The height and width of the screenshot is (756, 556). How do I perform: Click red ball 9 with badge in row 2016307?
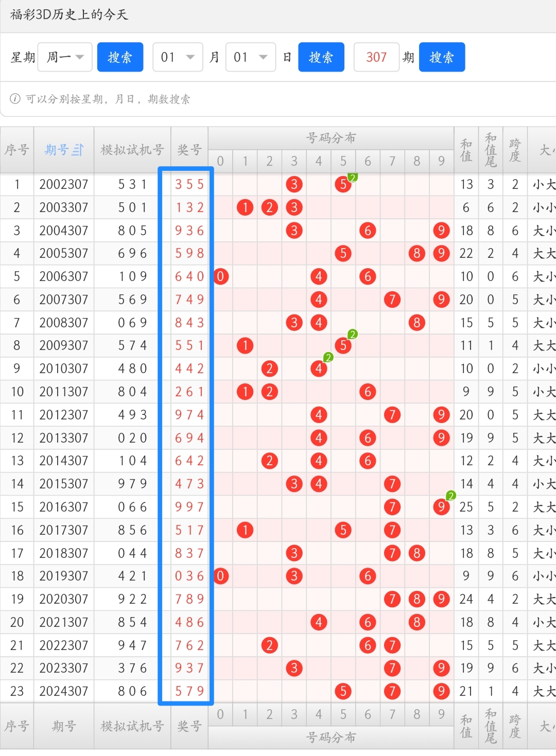pos(441,507)
